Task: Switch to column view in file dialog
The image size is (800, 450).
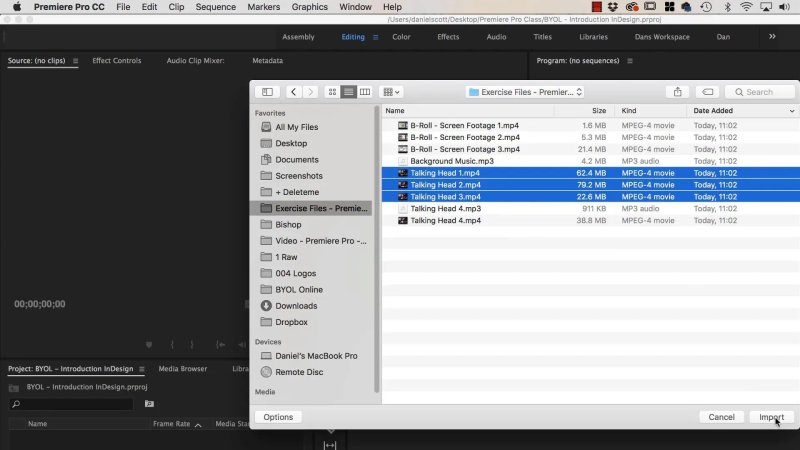Action: 365,92
